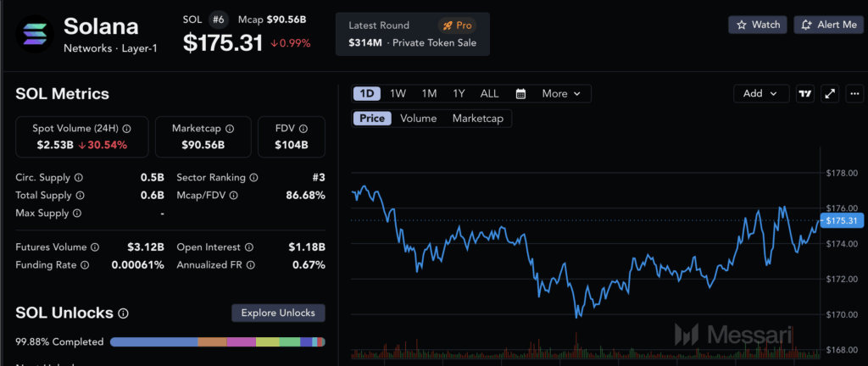Click the Alert Me button
The image size is (868, 366).
[x=829, y=25]
